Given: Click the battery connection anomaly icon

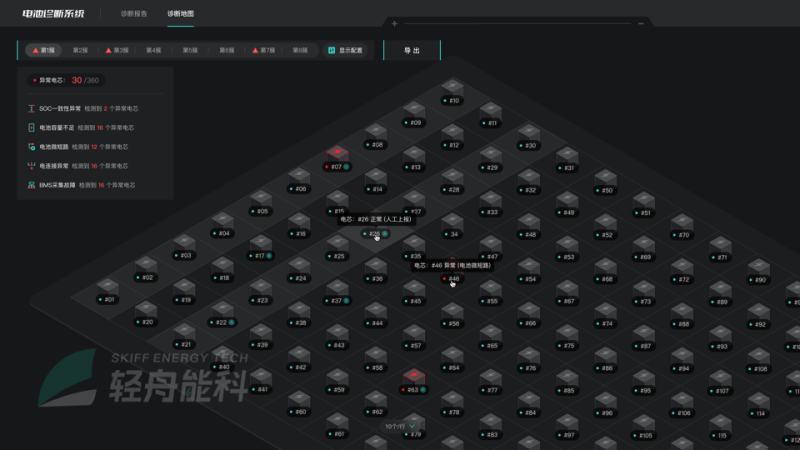Looking at the screenshot, I should (32, 166).
